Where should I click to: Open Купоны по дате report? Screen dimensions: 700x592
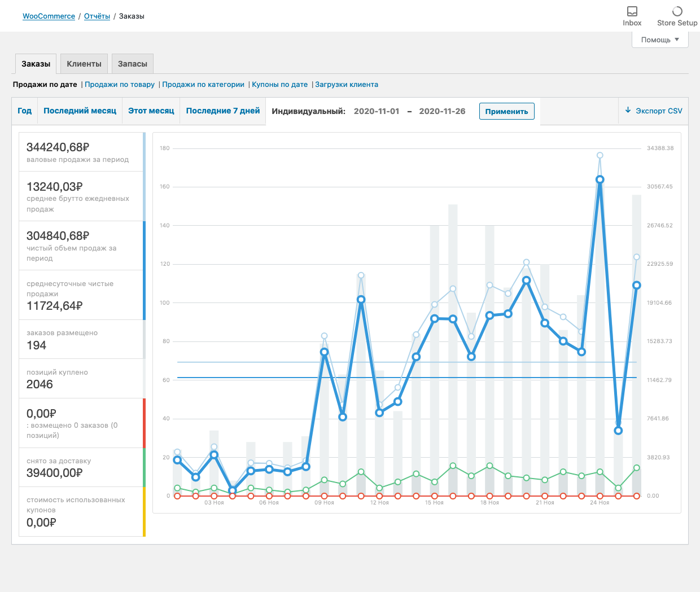pos(280,85)
